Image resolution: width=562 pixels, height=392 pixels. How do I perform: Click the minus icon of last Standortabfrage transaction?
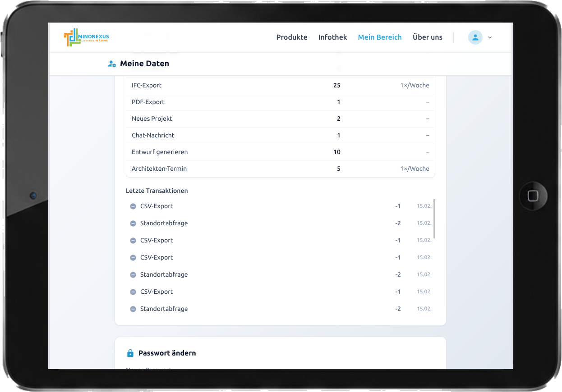(133, 309)
